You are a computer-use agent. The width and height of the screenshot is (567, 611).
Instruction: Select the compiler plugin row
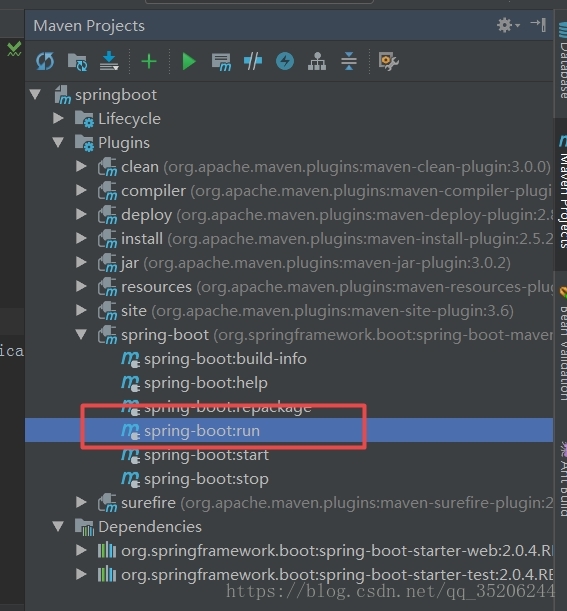pyautogui.click(x=289, y=191)
